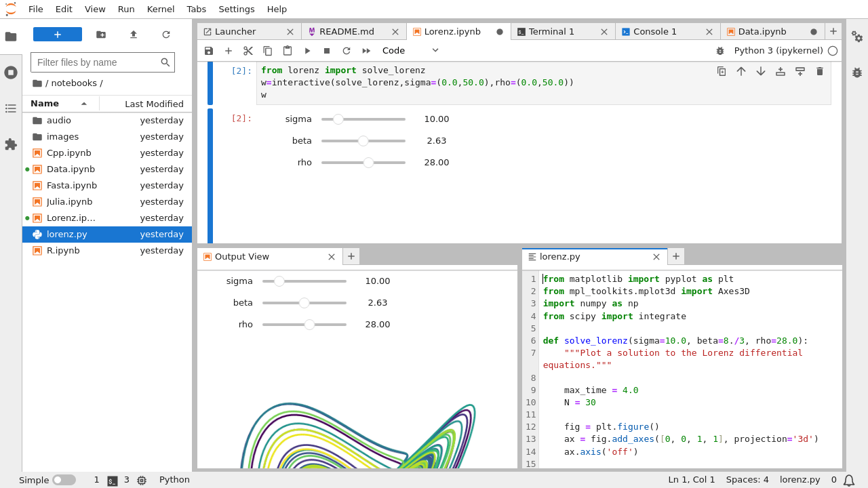Move the selected cell up
The image size is (868, 488).
(741, 70)
